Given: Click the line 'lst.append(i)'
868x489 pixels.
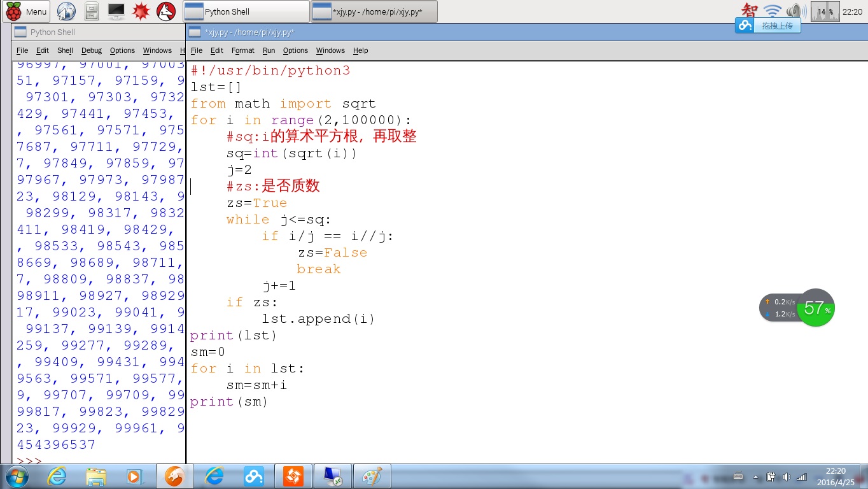Looking at the screenshot, I should click(x=319, y=318).
